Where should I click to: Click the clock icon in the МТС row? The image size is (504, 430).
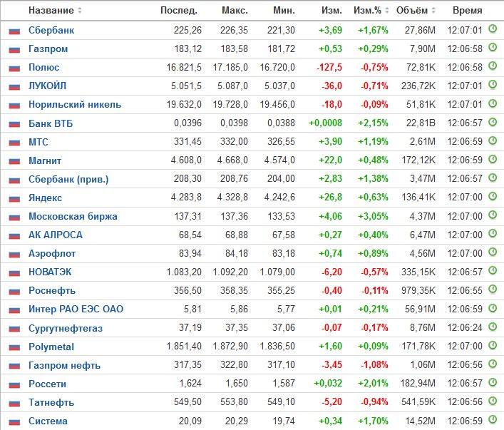point(493,140)
